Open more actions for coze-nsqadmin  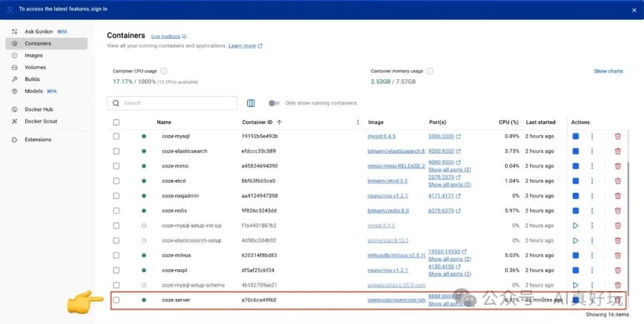coord(592,195)
